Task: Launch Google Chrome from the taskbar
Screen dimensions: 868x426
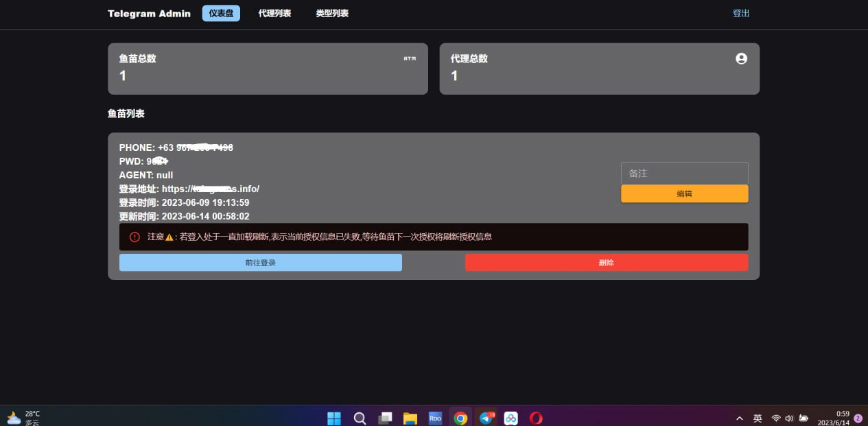Action: 460,418
